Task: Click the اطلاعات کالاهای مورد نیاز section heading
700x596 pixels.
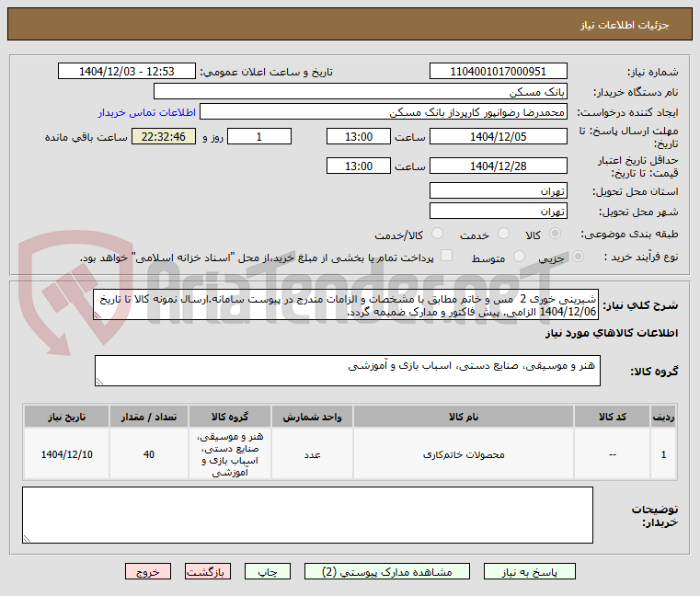Action: pos(612,333)
